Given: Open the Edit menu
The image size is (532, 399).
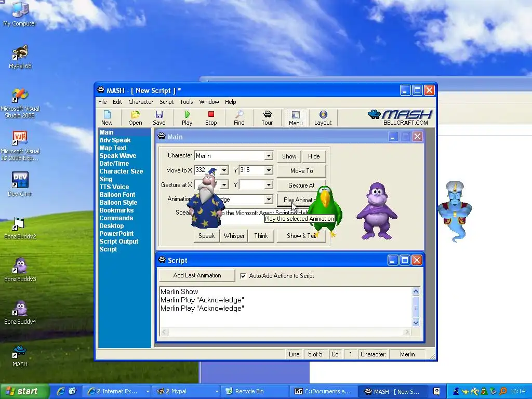Looking at the screenshot, I should pyautogui.click(x=117, y=102).
